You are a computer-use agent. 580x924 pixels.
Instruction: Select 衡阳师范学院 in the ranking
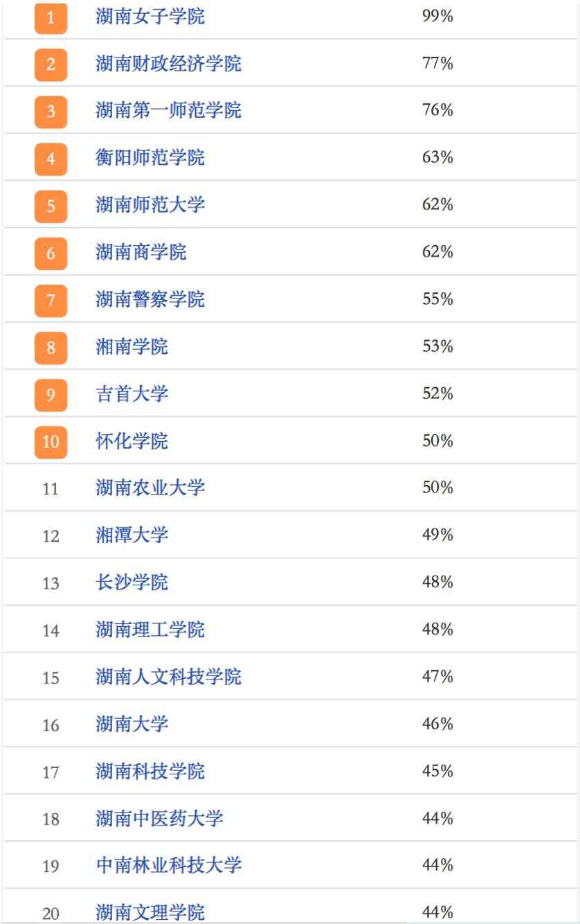tap(149, 158)
